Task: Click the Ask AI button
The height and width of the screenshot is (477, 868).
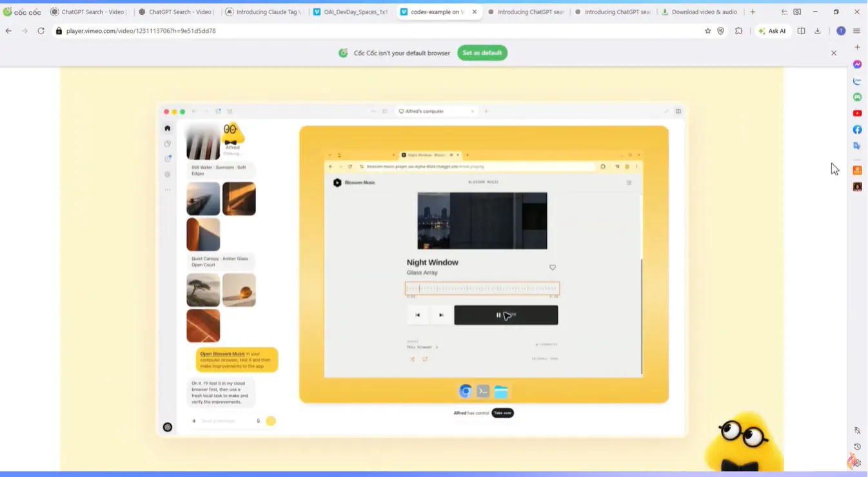Action: [772, 31]
